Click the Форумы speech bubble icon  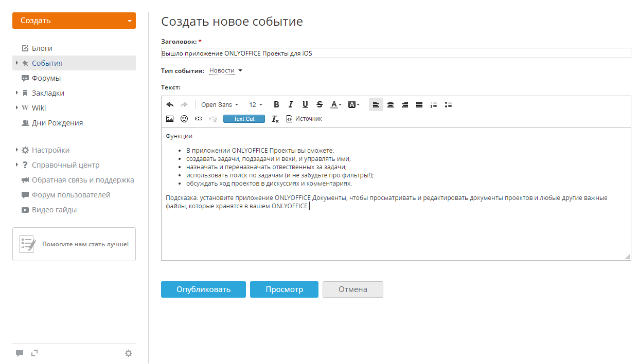click(25, 78)
